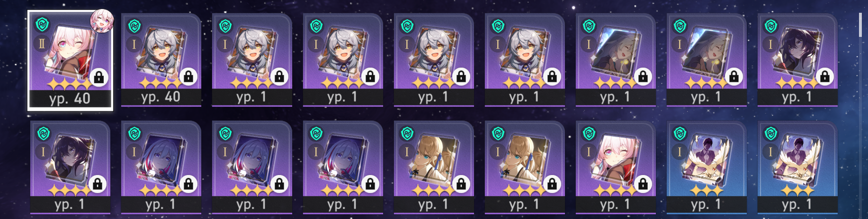Screen dimensions: 868x219
Task: Select the gray-haired ур. 40 light cone
Action: 161,61
